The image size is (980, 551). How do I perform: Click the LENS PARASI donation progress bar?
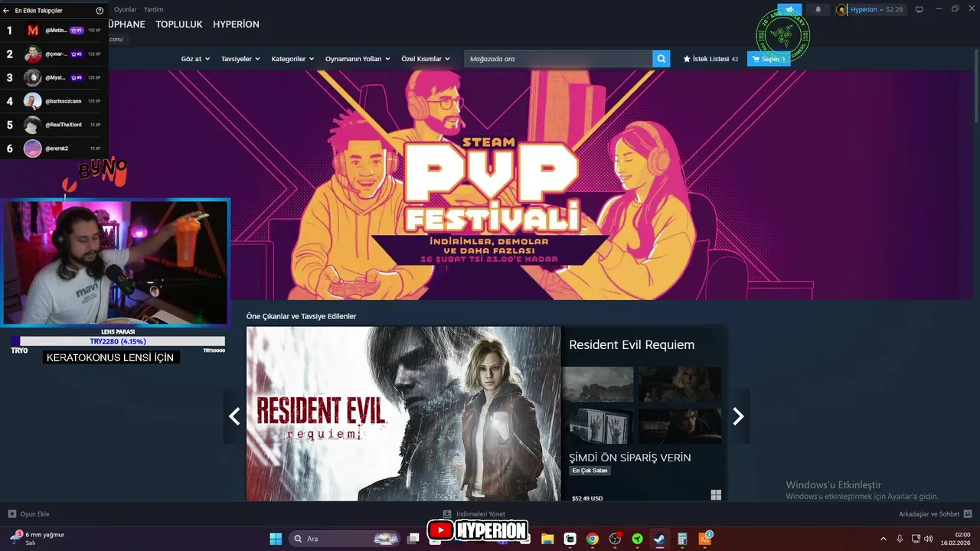pos(118,341)
